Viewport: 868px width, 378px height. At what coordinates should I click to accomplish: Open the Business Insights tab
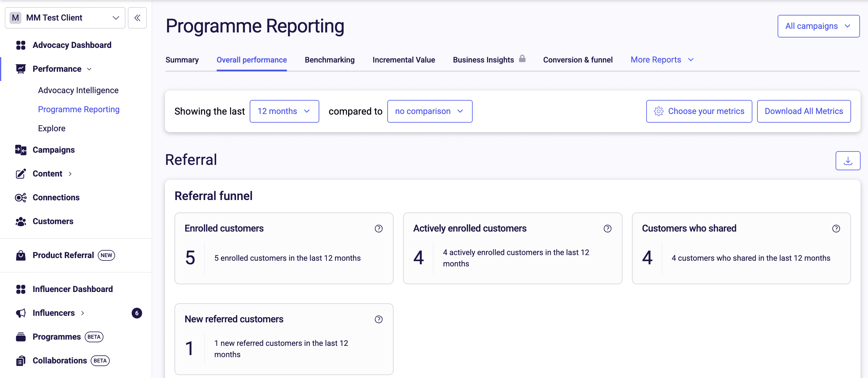click(x=483, y=60)
